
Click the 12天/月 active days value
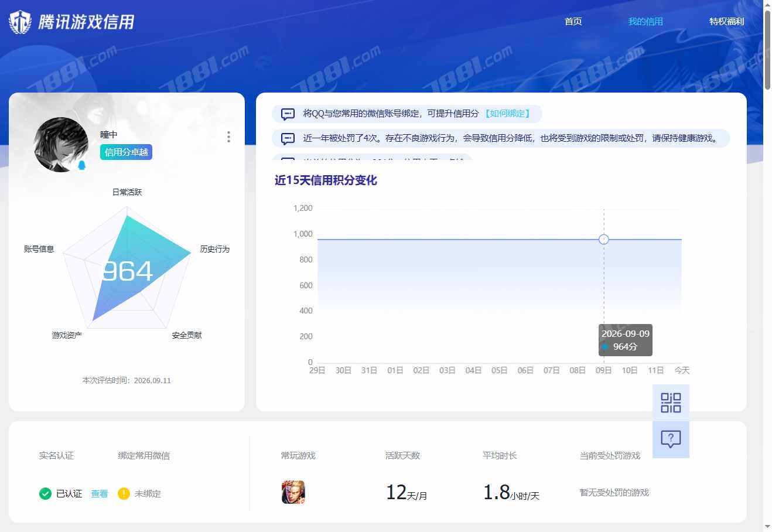[x=406, y=493]
